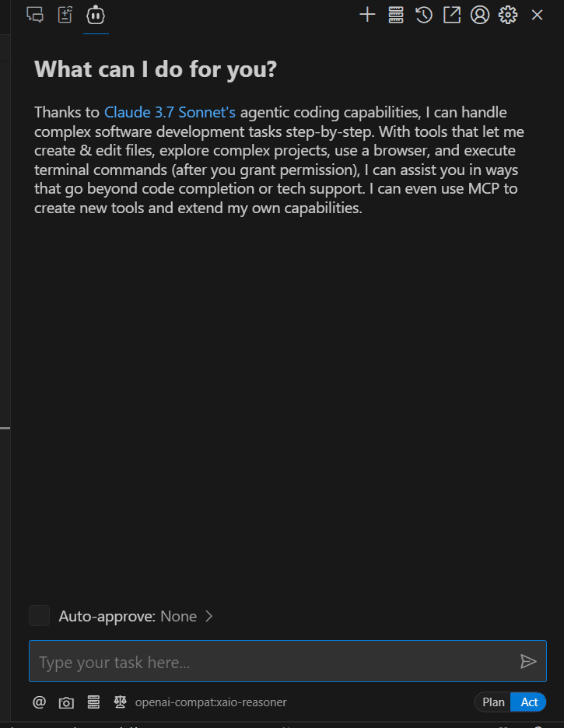Open the account profile view
The width and height of the screenshot is (564, 728).
[x=480, y=15]
